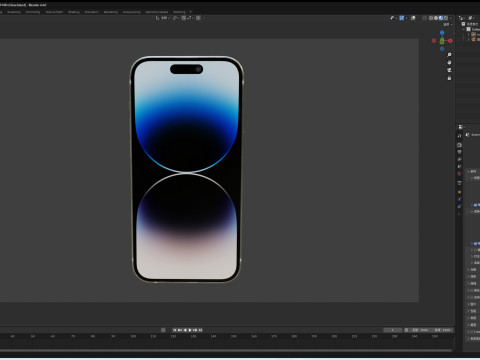Click the timeline start frame field
Image resolution: width=480 pixels, height=360 pixels.
coord(420,330)
